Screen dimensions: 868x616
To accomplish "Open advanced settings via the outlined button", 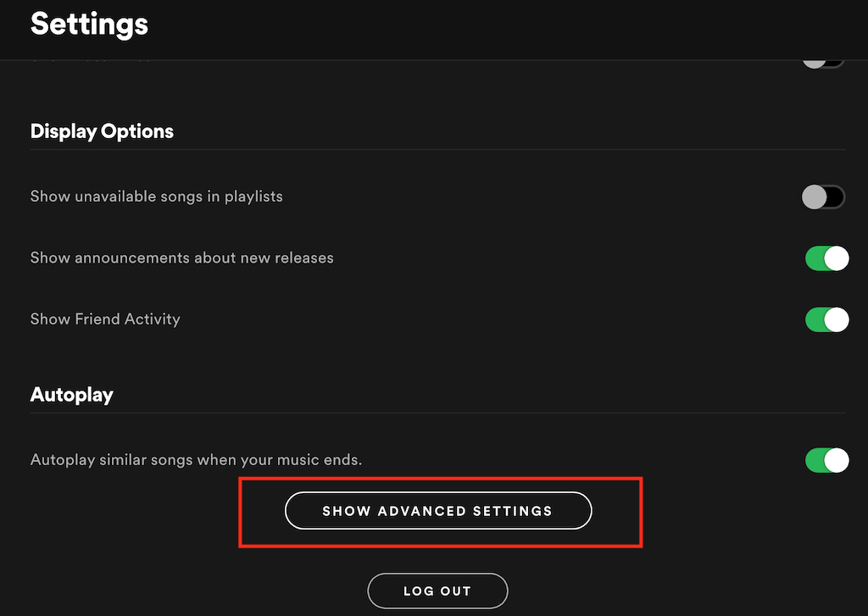I will point(437,511).
